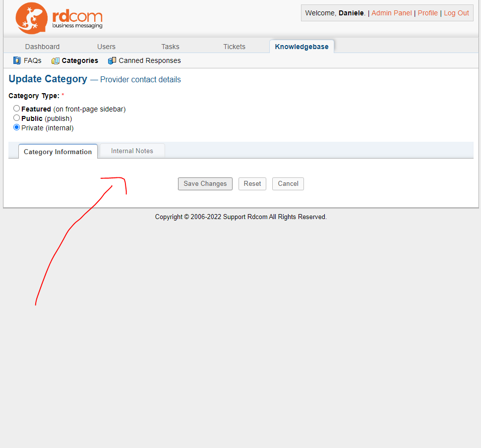Log Out of the account
The width and height of the screenshot is (481, 448).
(456, 13)
